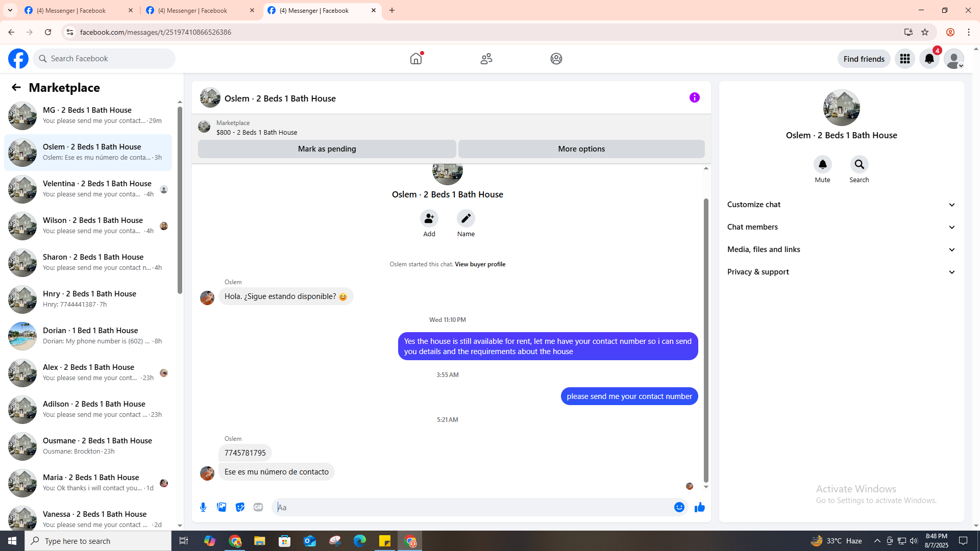Open the Chrome tab search dropdown
This screenshot has width=980, height=551.
coord(10,10)
